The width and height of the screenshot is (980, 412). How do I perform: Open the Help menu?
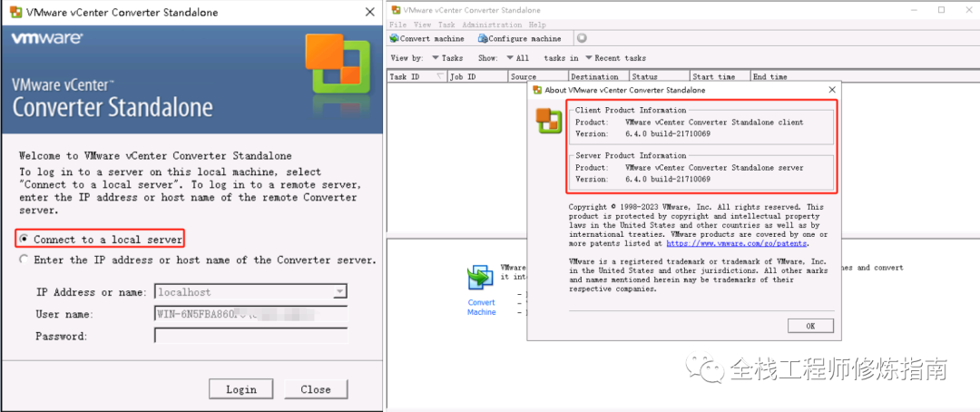(x=537, y=25)
